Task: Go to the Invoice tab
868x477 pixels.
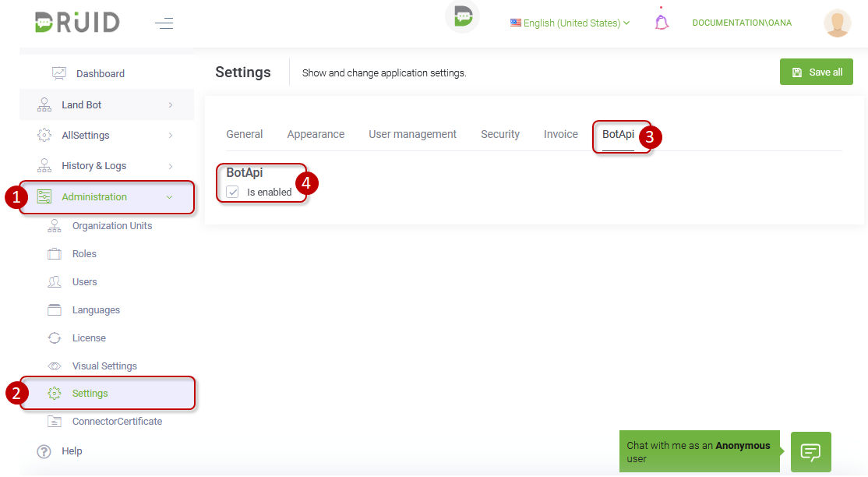Action: click(561, 134)
